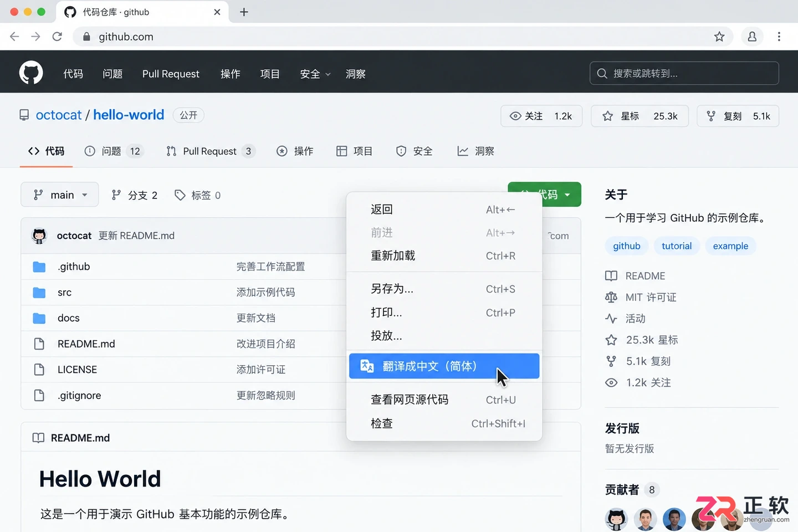Click the third contributor avatar
The width and height of the screenshot is (798, 532).
[x=674, y=519]
